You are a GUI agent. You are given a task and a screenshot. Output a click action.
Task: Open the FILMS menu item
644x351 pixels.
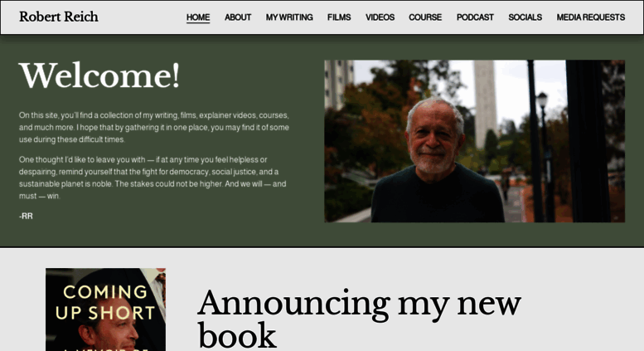pyautogui.click(x=339, y=17)
